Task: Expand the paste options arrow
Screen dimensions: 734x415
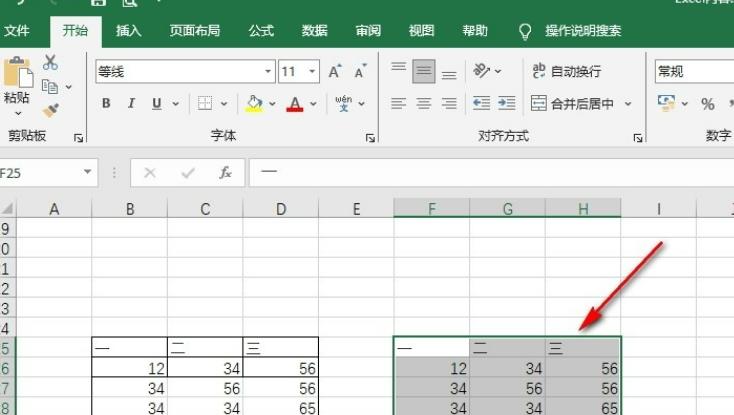Action: [x=18, y=114]
